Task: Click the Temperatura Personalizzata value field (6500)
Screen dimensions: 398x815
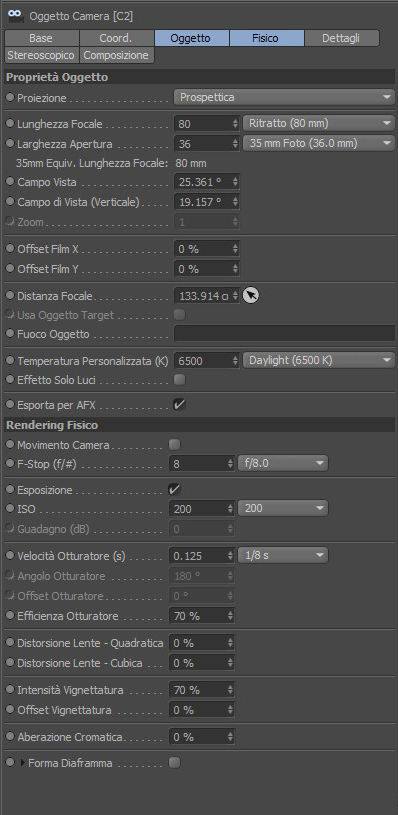Action: [203, 360]
